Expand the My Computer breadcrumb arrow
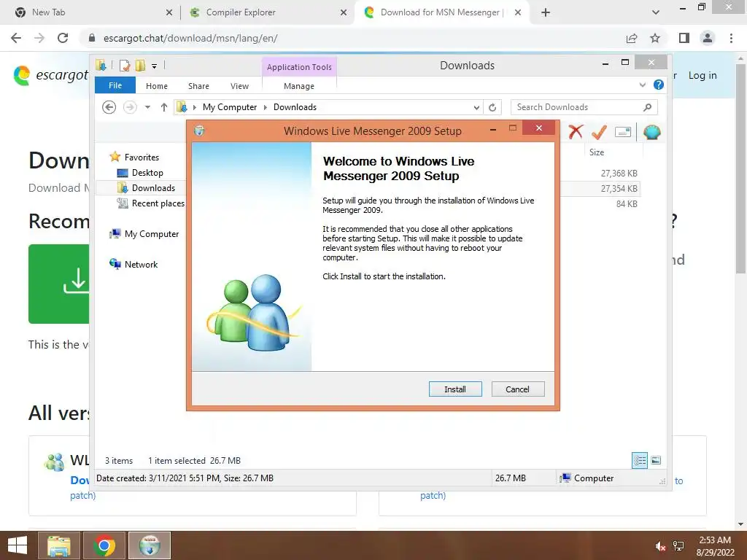The width and height of the screenshot is (747, 560). [x=266, y=107]
